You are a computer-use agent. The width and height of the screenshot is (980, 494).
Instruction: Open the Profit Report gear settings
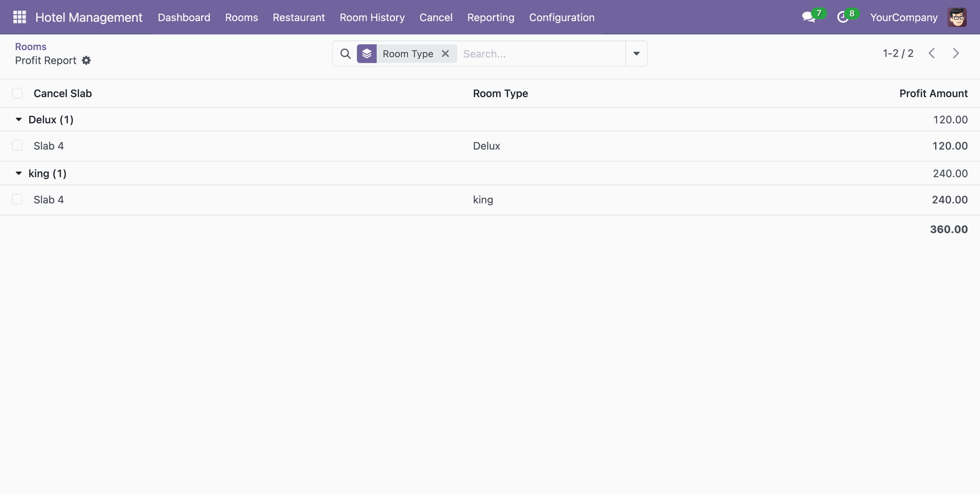click(x=86, y=60)
